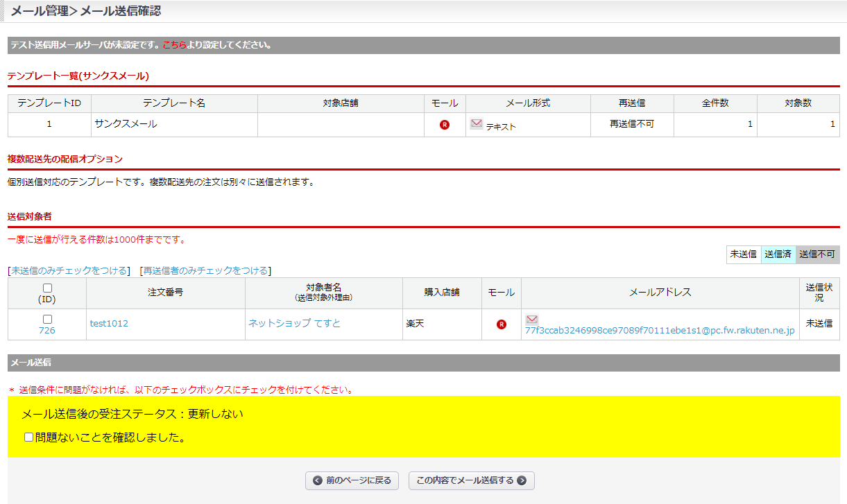Click left arrow icon on 前のページに戻る
The width and height of the screenshot is (847, 504).
[318, 480]
